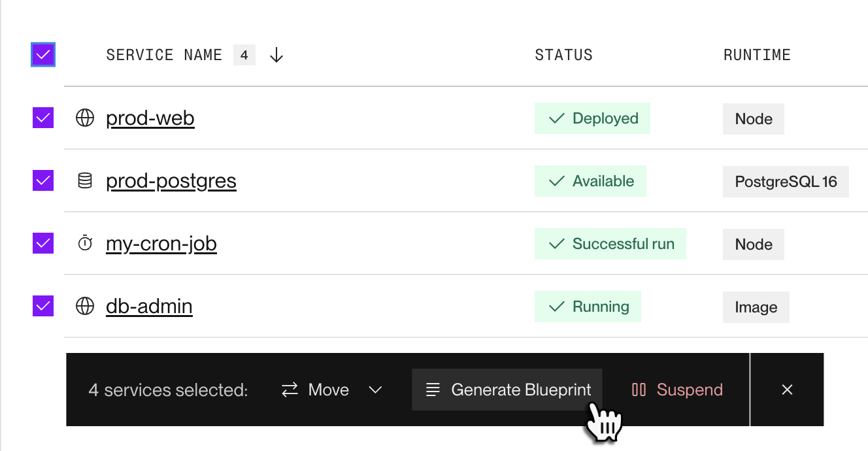868x451 pixels.
Task: Open the Move destination dropdown chevron
Action: [x=376, y=390]
